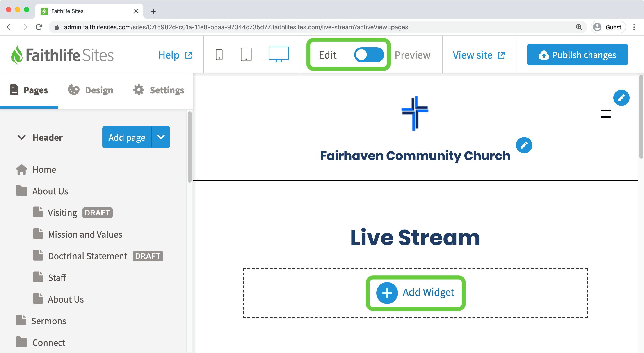Click the Preview label
The image size is (644, 353).
[413, 55]
